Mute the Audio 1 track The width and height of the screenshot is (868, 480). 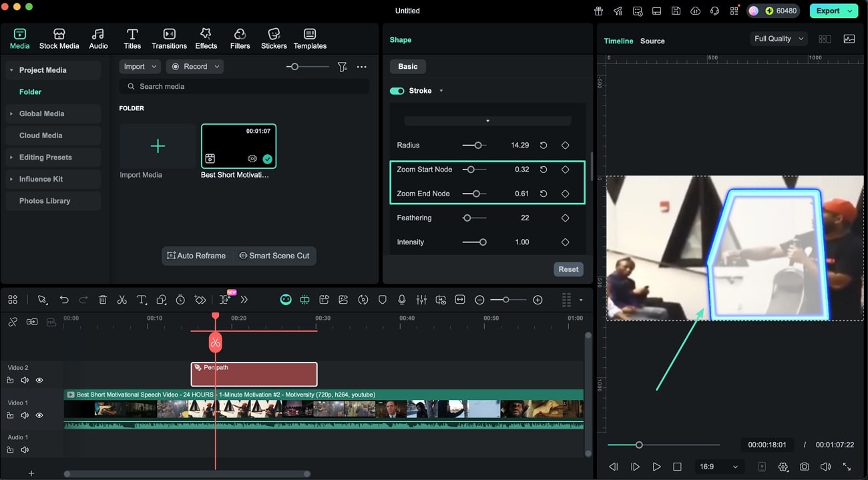(x=25, y=450)
